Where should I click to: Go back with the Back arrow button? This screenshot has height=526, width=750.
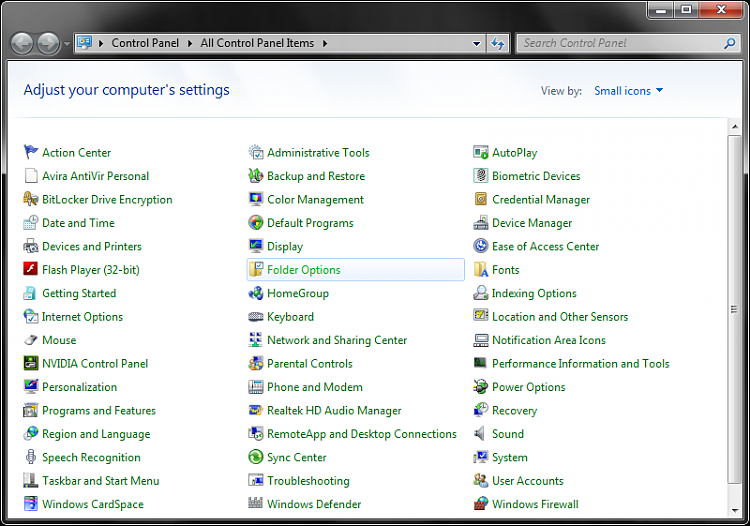pyautogui.click(x=22, y=44)
